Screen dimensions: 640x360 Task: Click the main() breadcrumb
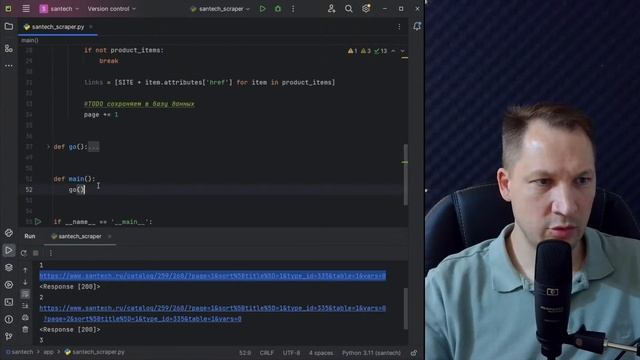click(30, 40)
